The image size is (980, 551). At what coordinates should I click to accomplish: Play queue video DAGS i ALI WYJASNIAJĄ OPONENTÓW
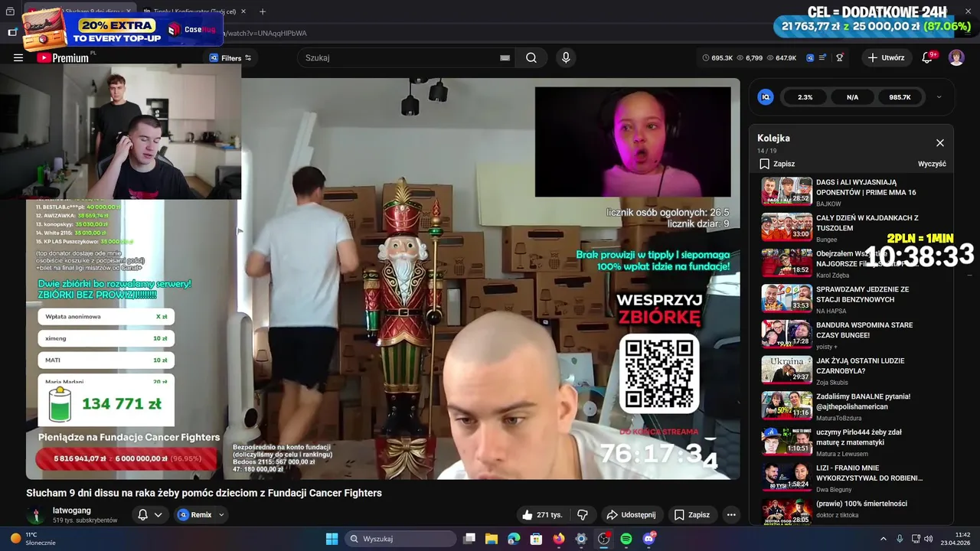click(851, 191)
